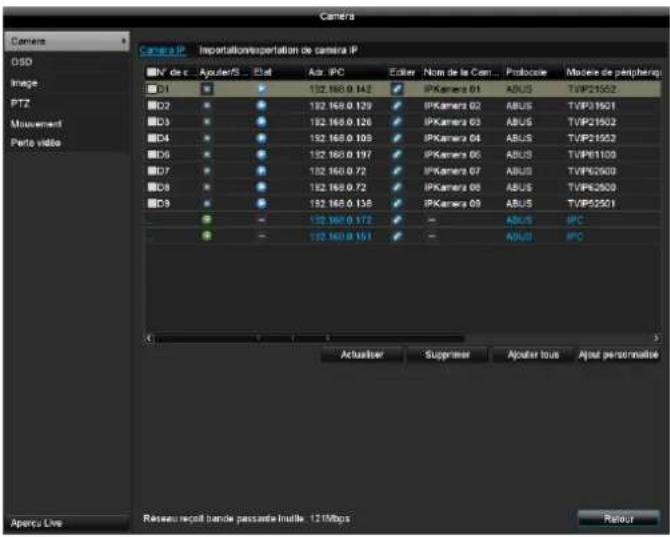670x537 pixels.
Task: Expand the Camera menu arrow in sidebar
Action: (123, 42)
